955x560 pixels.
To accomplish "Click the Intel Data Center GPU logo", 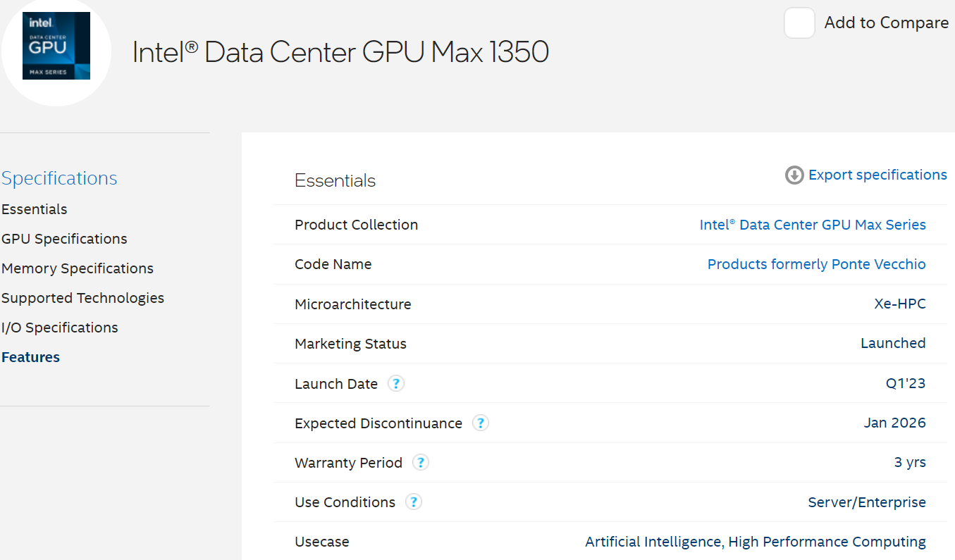I will [x=56, y=46].
